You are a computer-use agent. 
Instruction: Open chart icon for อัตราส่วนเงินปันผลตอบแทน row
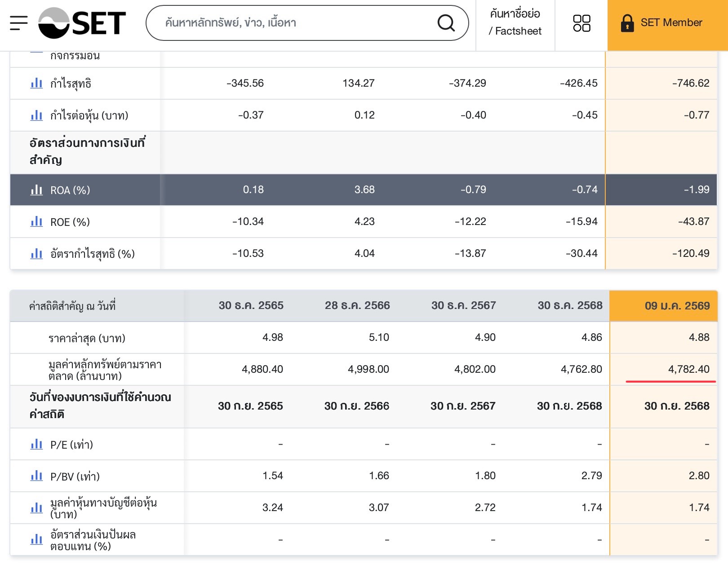coord(36,540)
